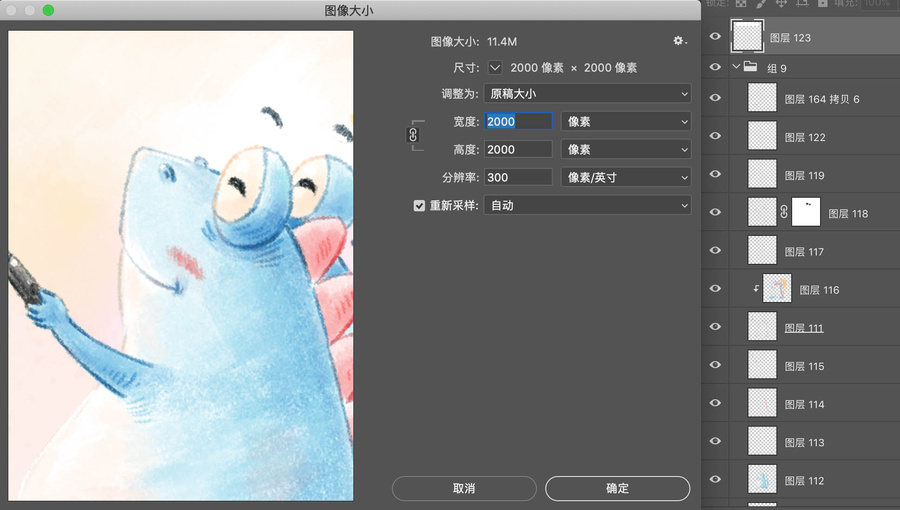Select the 图层 122 layer thumbnail
The image size is (900, 510).
coord(762,136)
